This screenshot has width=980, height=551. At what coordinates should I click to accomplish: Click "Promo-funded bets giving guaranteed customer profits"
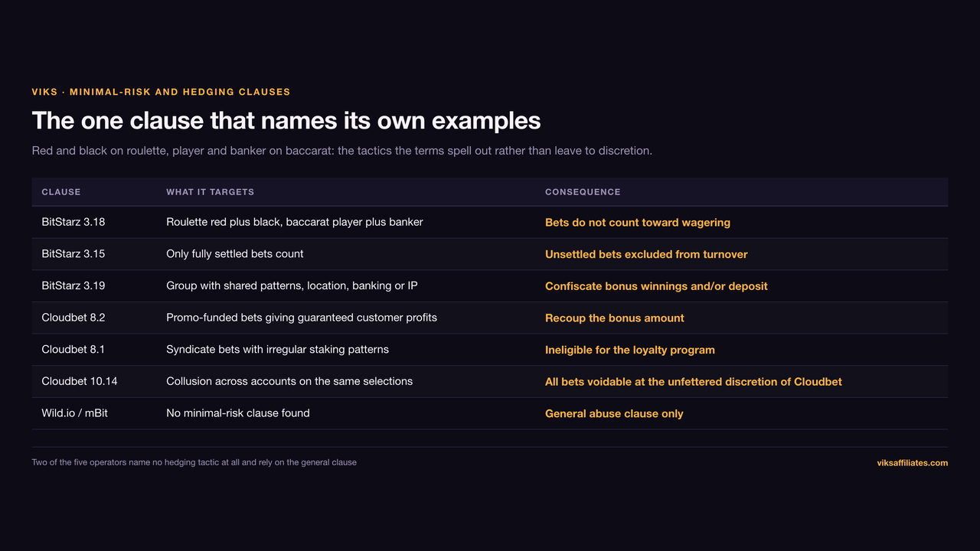[302, 318]
